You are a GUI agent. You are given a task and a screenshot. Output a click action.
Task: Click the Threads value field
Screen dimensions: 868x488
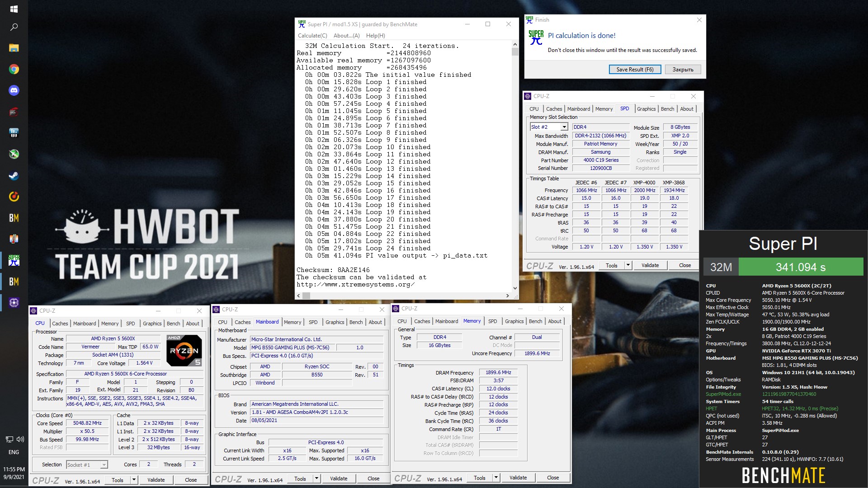coord(194,464)
